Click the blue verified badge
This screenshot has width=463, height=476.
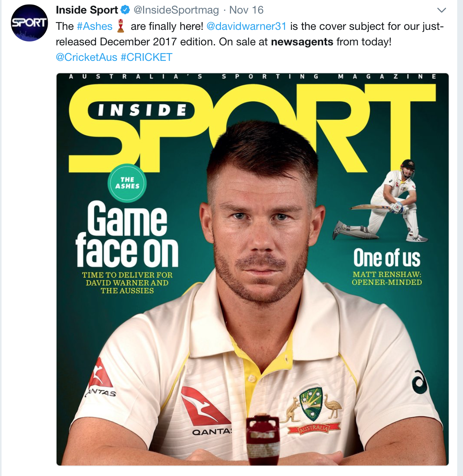126,10
